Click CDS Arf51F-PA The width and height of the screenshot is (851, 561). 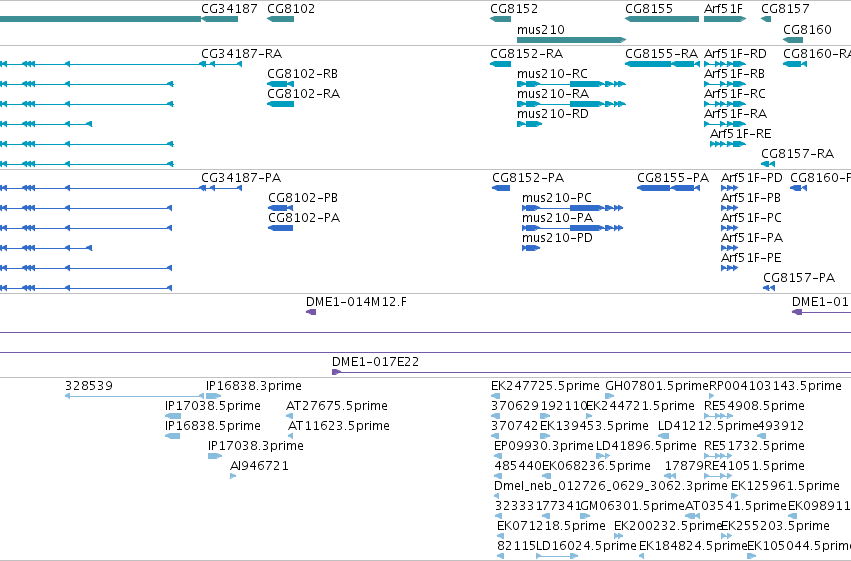coord(752,238)
